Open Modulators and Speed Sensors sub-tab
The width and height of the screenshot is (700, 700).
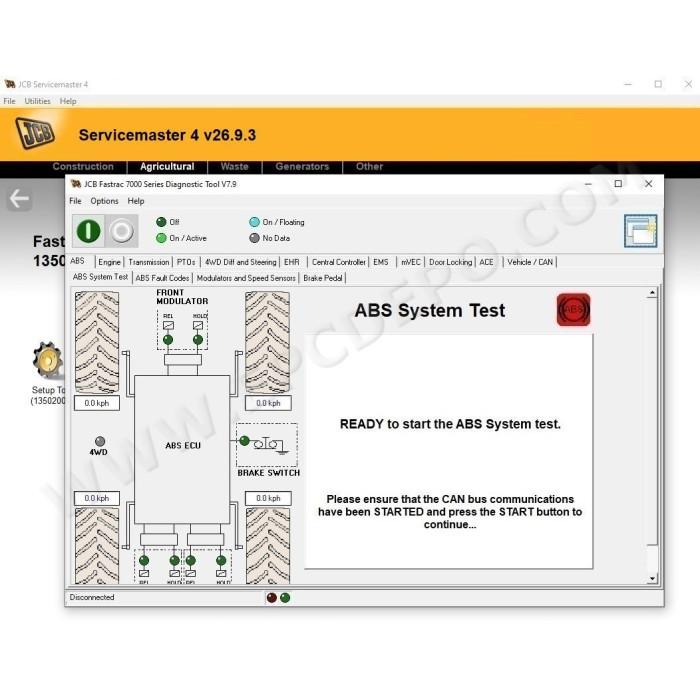click(246, 278)
